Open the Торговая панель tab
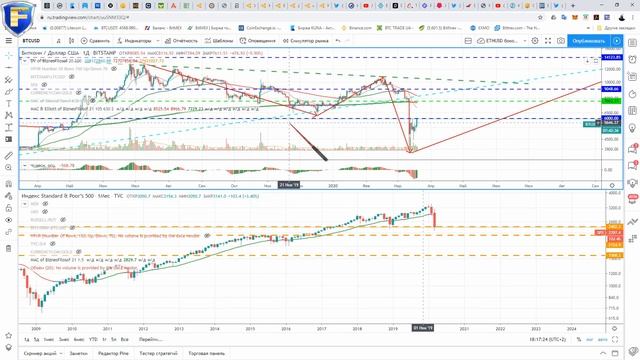640x360 pixels. point(207,353)
